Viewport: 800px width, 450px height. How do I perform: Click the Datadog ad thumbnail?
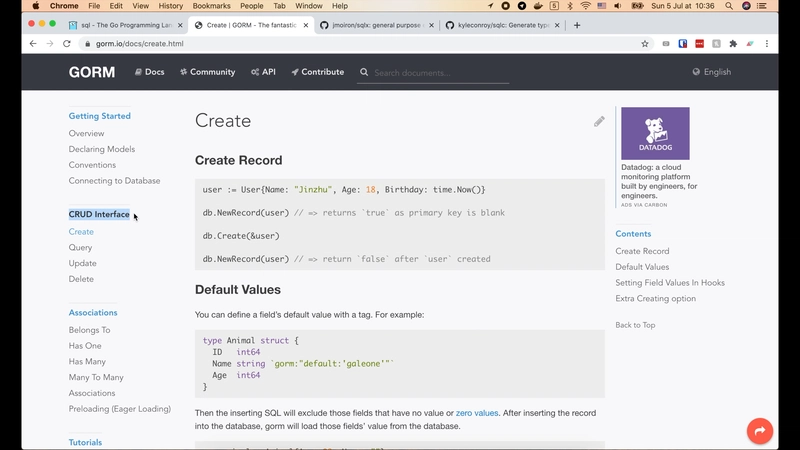pos(655,133)
